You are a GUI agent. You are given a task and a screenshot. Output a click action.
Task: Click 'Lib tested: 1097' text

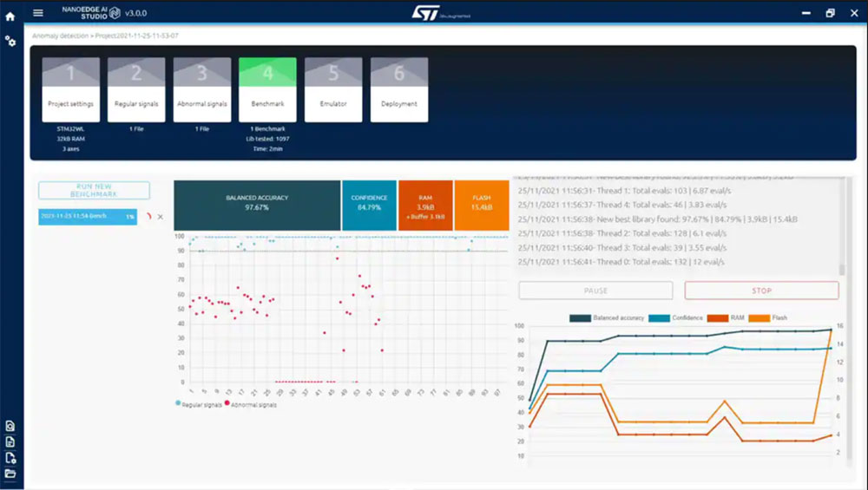pos(267,139)
